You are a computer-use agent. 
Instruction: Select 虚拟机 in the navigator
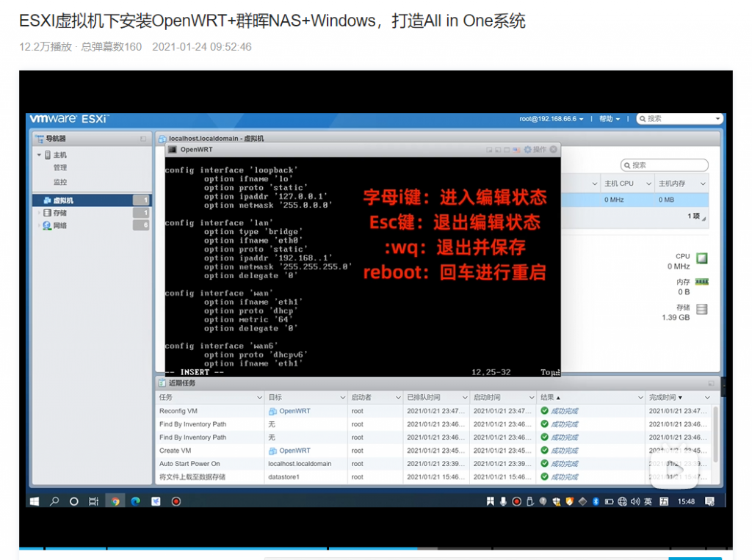[x=63, y=200]
